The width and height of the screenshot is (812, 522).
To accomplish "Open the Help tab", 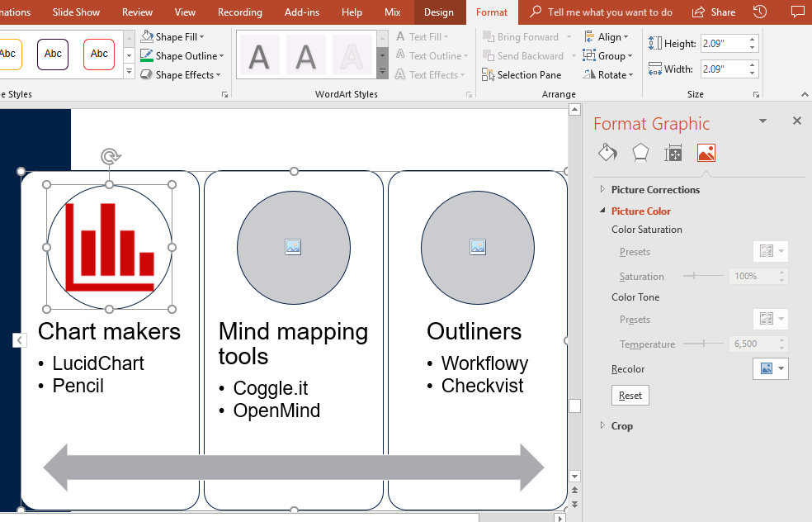I will [x=352, y=12].
